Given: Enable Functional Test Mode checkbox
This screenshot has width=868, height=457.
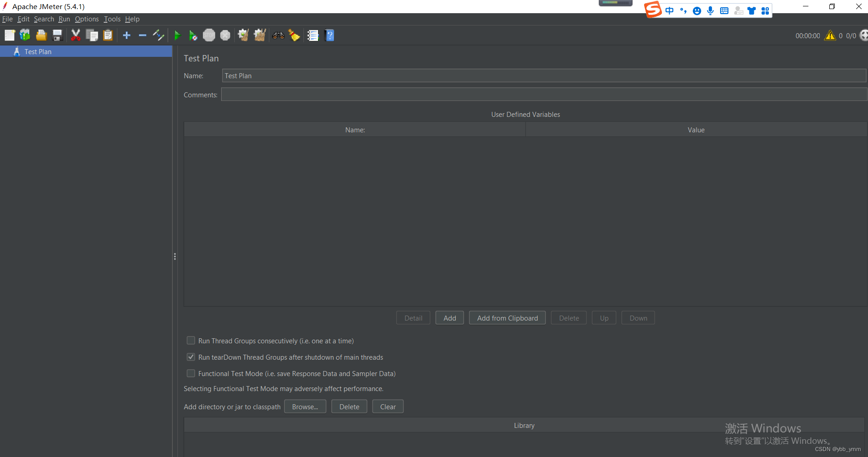Looking at the screenshot, I should [191, 373].
